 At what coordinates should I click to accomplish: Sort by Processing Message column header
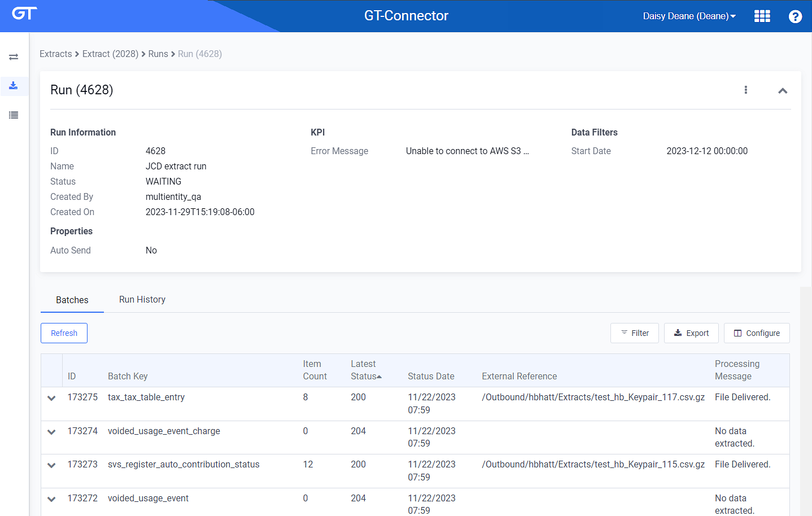click(737, 370)
